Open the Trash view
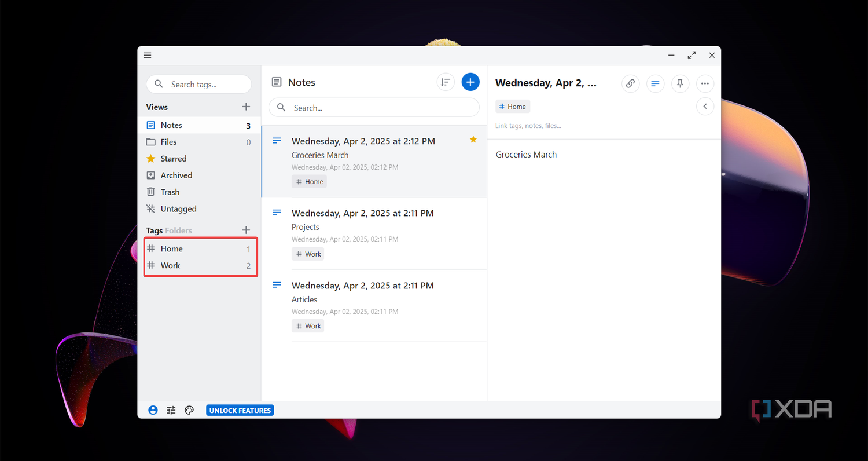Viewport: 868px width, 461px height. (199, 192)
